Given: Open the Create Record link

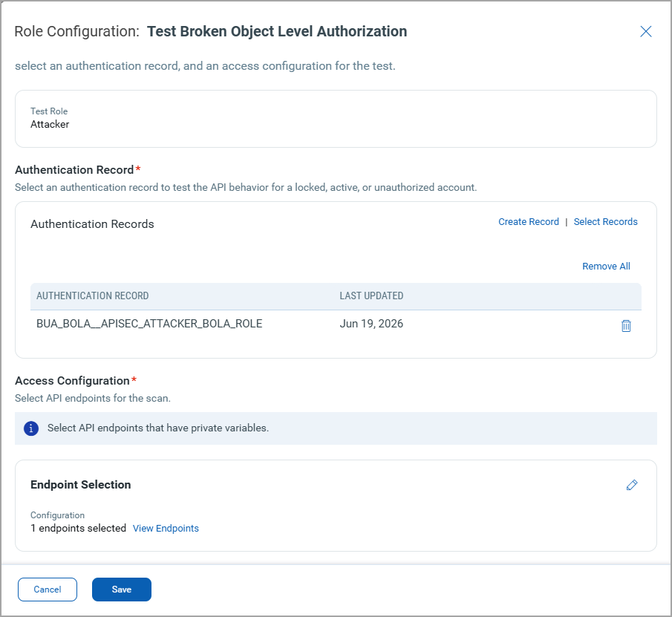Looking at the screenshot, I should pyautogui.click(x=529, y=222).
